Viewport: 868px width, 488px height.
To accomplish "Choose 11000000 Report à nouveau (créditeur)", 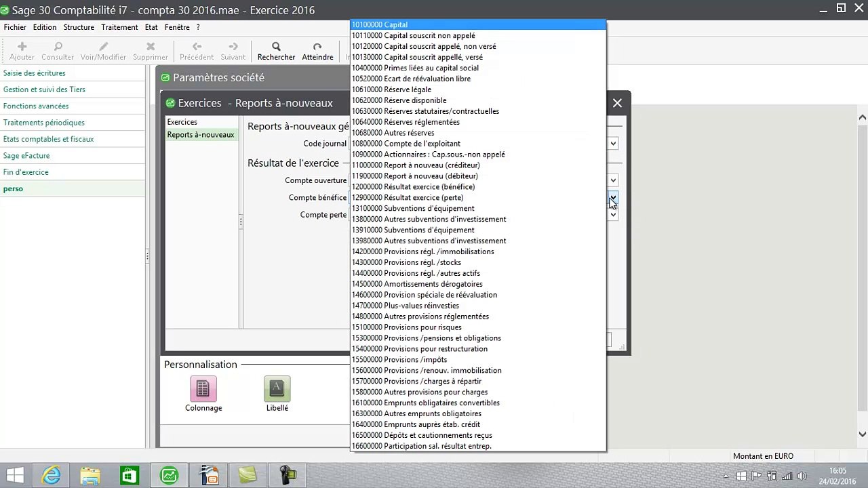I will [478, 165].
